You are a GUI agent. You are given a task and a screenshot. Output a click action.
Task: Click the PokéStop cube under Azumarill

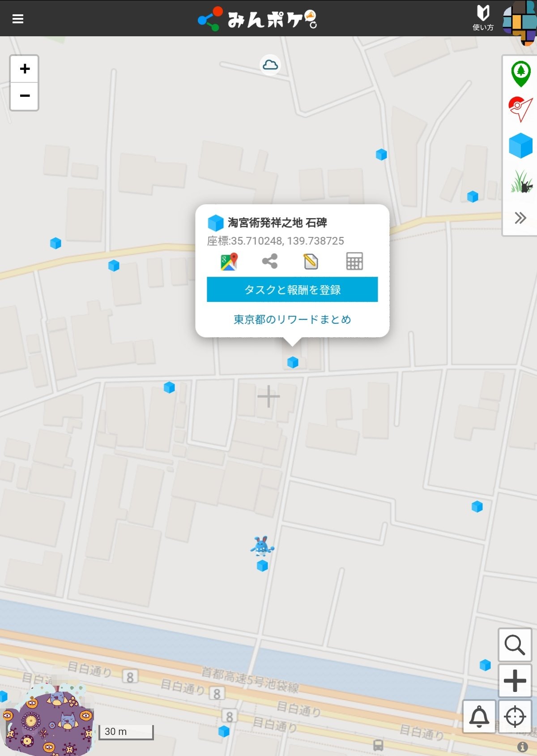click(x=262, y=566)
